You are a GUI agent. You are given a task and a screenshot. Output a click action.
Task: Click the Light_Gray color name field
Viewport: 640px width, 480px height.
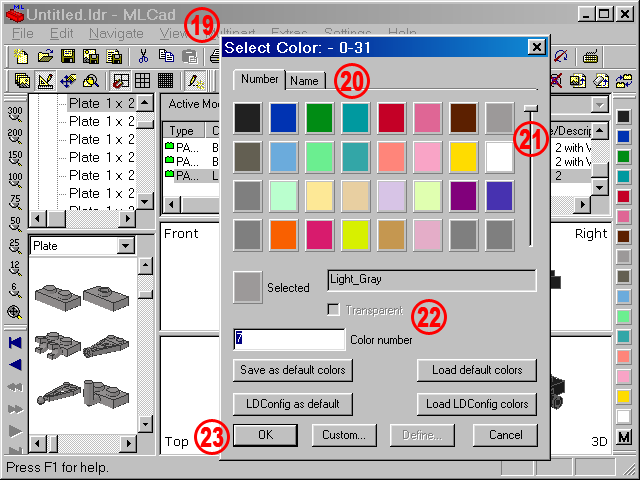tap(431, 280)
